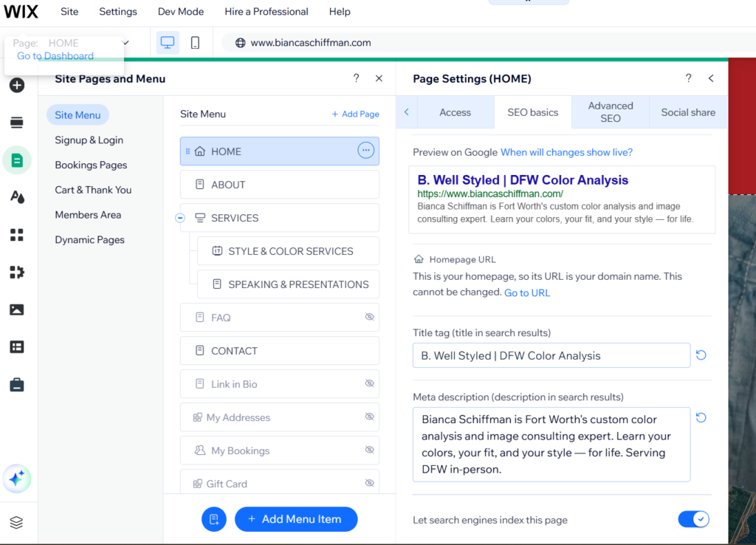Switch to Advanced SEO tab

click(x=611, y=112)
